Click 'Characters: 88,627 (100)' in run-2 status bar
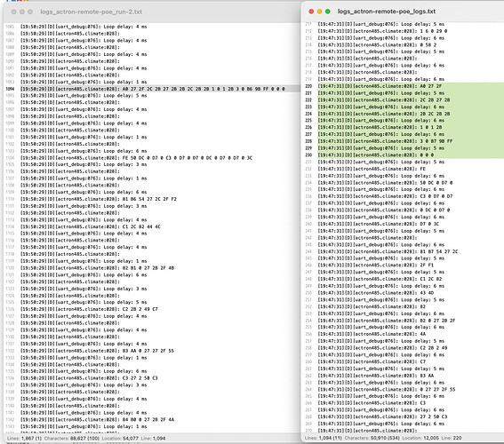 coord(72,438)
